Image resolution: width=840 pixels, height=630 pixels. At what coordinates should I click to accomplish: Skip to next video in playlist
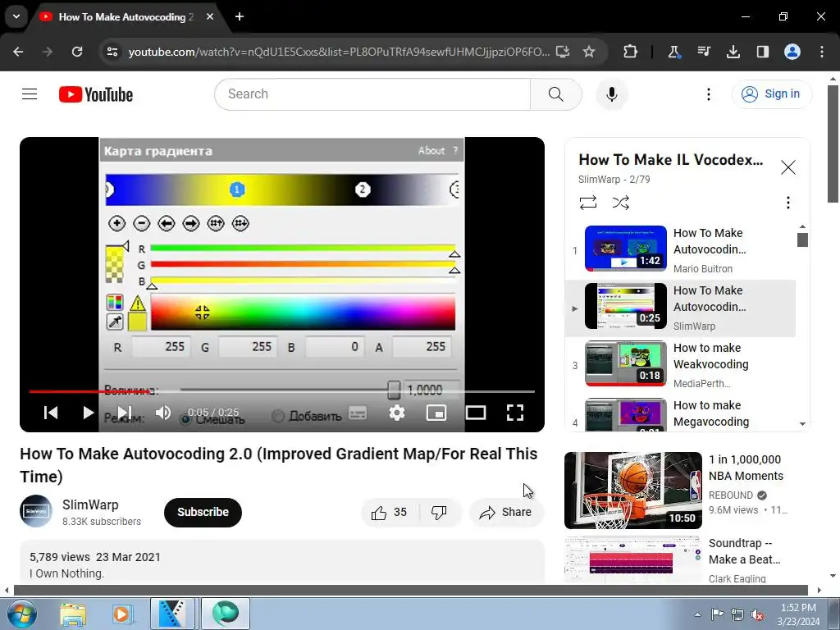[x=125, y=413]
